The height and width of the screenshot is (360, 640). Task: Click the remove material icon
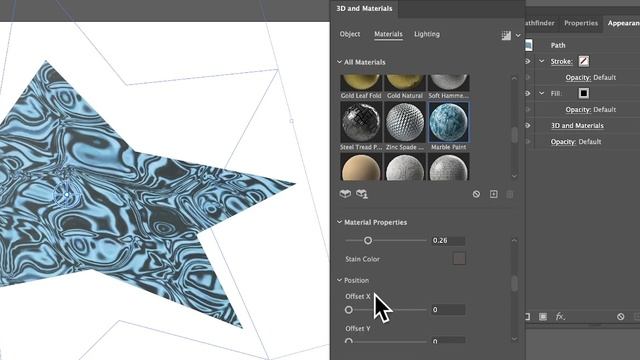click(x=476, y=194)
